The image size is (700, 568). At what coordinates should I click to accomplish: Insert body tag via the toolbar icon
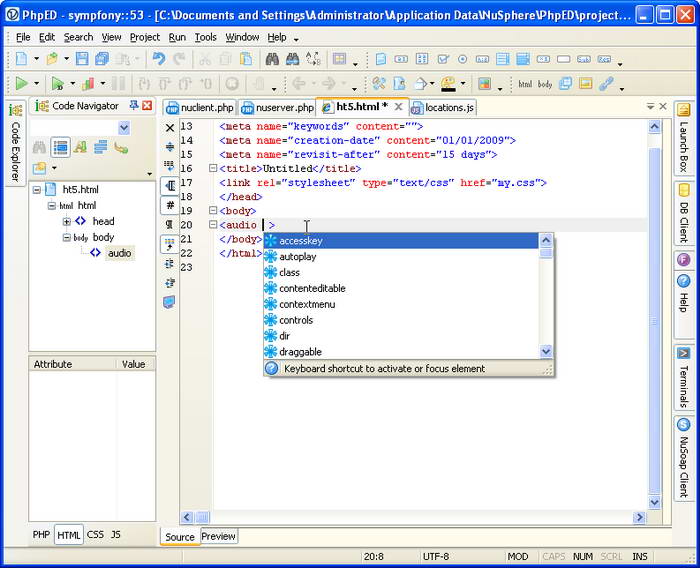coord(545,84)
